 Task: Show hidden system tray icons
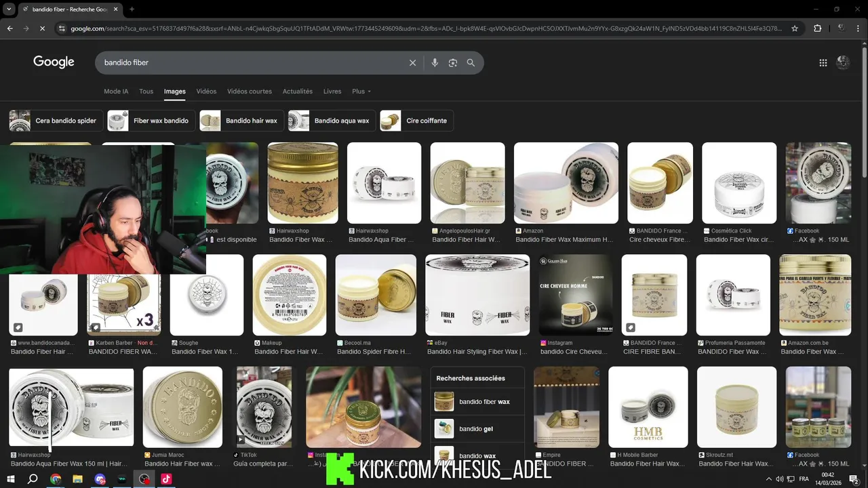coord(768,479)
